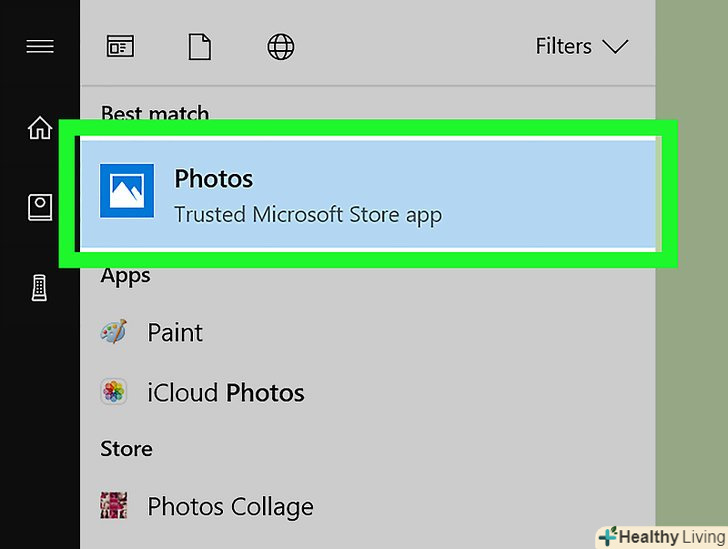Expand the chevron next to Filters

click(615, 47)
